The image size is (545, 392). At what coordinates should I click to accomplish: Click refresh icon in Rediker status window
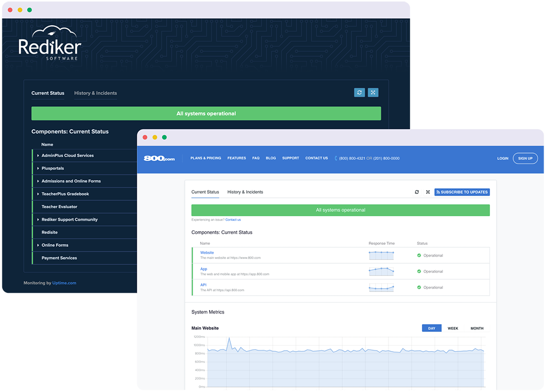click(359, 93)
